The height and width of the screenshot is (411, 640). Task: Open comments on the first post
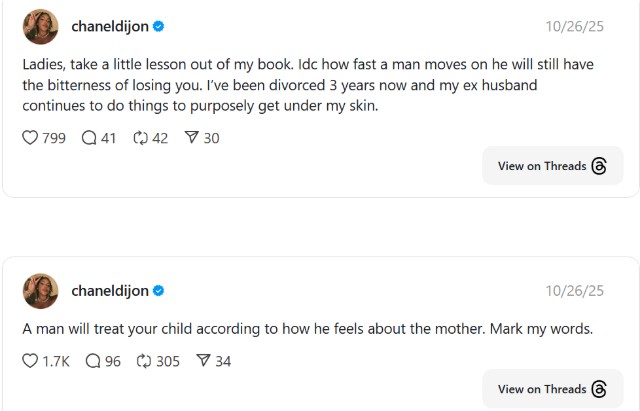tap(90, 138)
